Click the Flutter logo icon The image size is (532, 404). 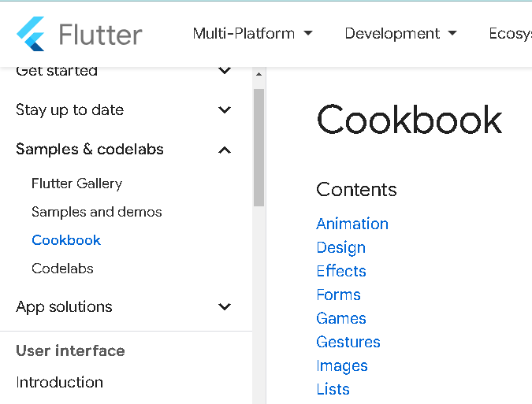point(31,34)
